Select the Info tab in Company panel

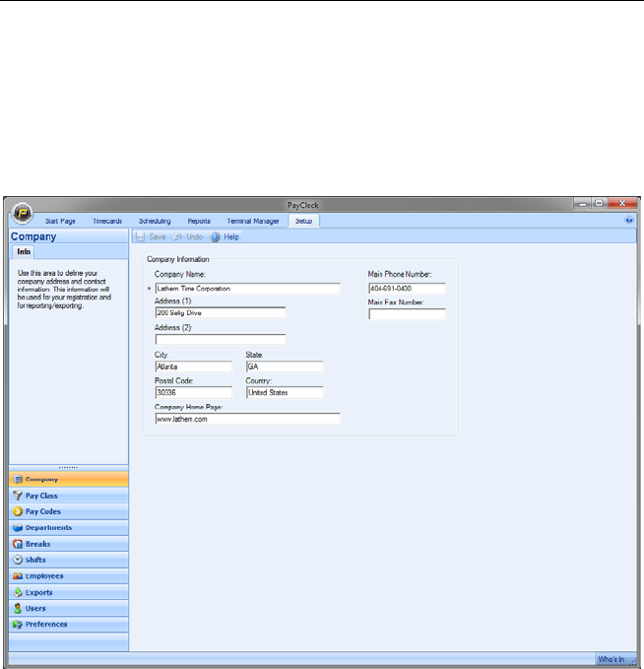[x=24, y=251]
